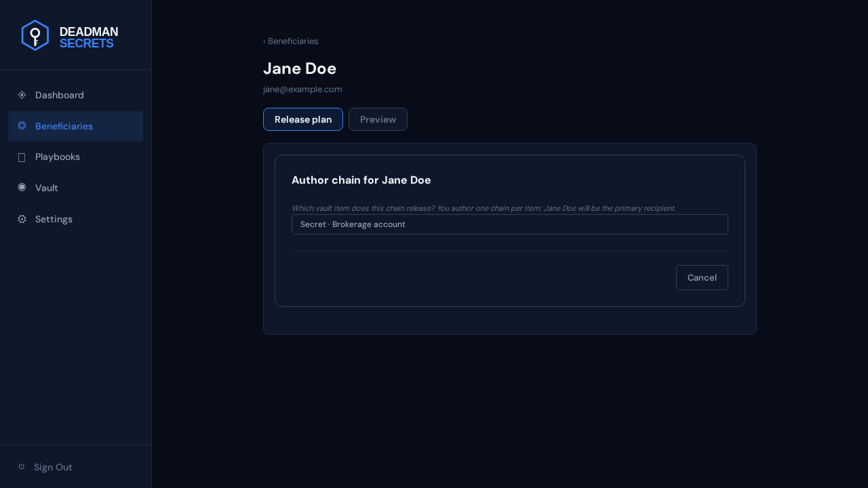Click the Beneficiaries circle icon

click(22, 126)
